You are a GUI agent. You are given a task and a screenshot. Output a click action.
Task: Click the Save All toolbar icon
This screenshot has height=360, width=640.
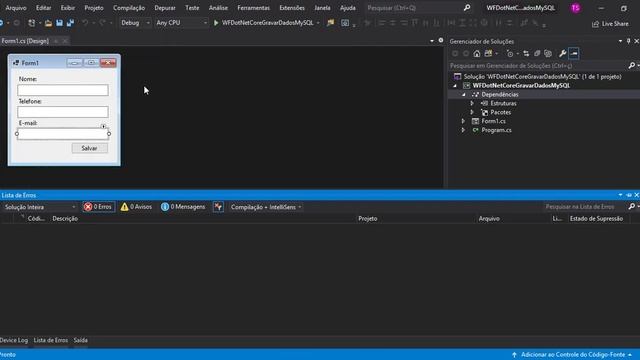click(70, 23)
